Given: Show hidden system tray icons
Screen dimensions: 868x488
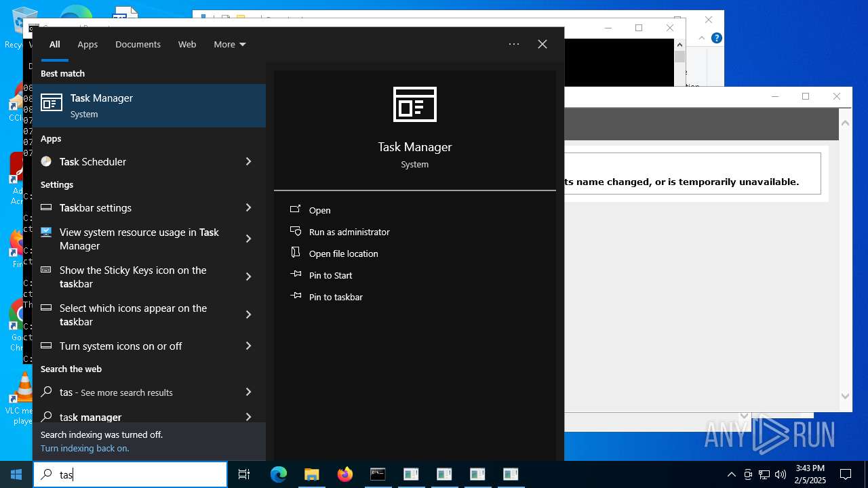Looking at the screenshot, I should [731, 474].
